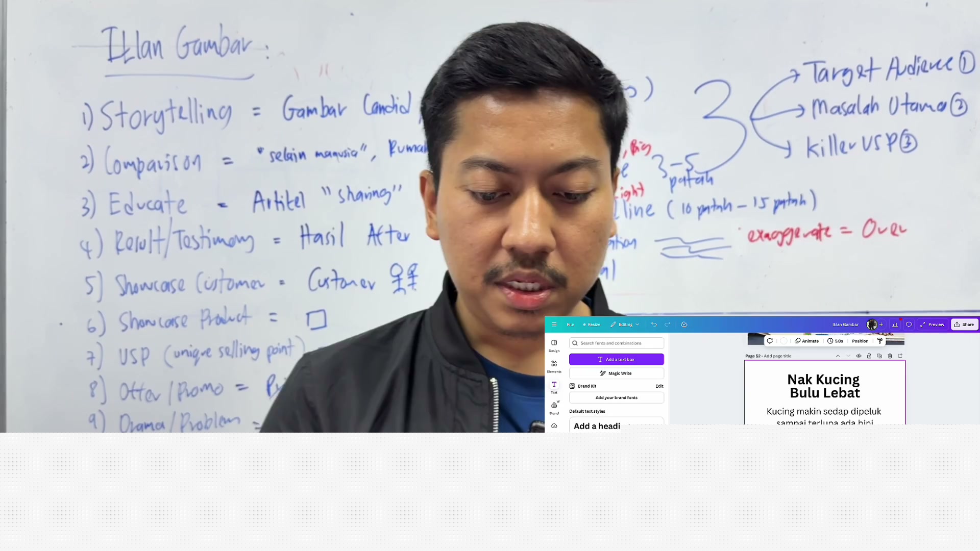Duplicate page 52

click(879, 356)
